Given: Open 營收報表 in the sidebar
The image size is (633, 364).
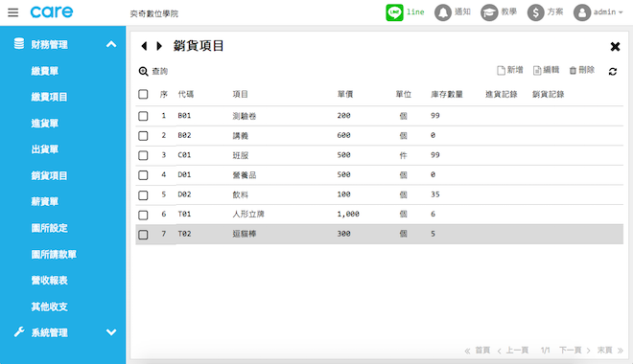Looking at the screenshot, I should click(x=49, y=281).
